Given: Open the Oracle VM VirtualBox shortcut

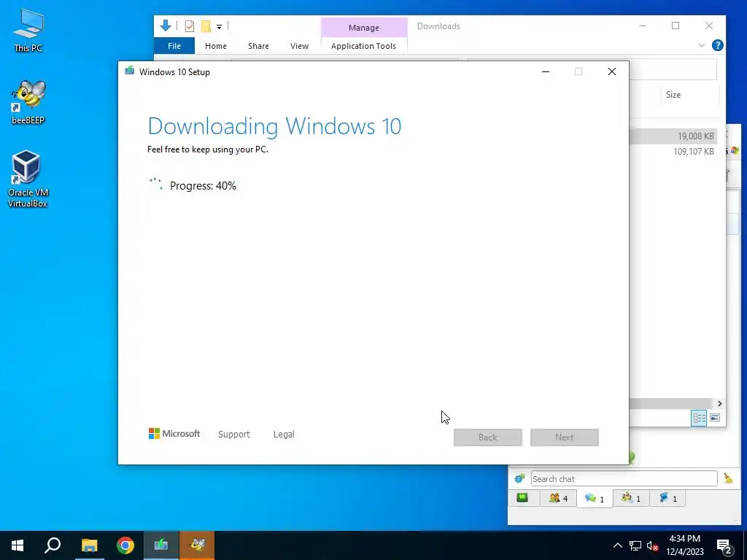Looking at the screenshot, I should 28,179.
